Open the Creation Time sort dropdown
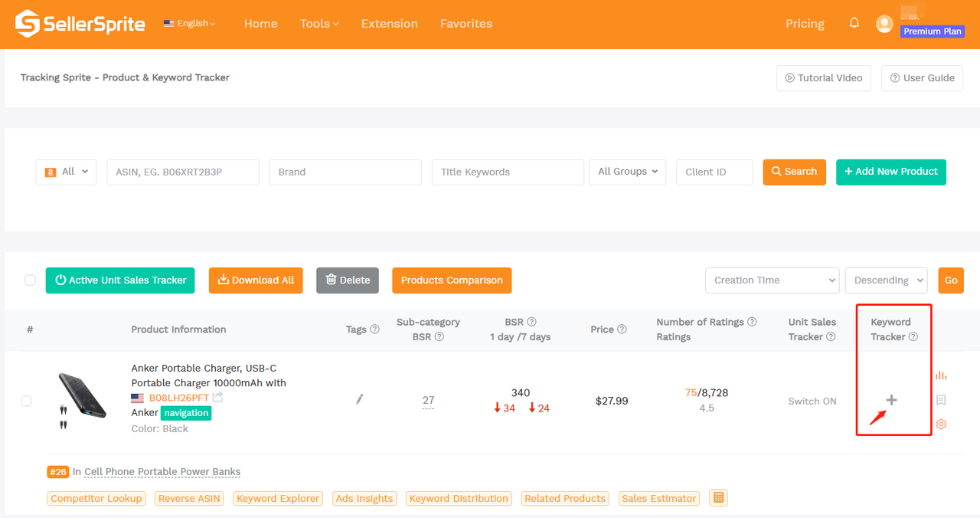The height and width of the screenshot is (518, 980). [x=772, y=280]
